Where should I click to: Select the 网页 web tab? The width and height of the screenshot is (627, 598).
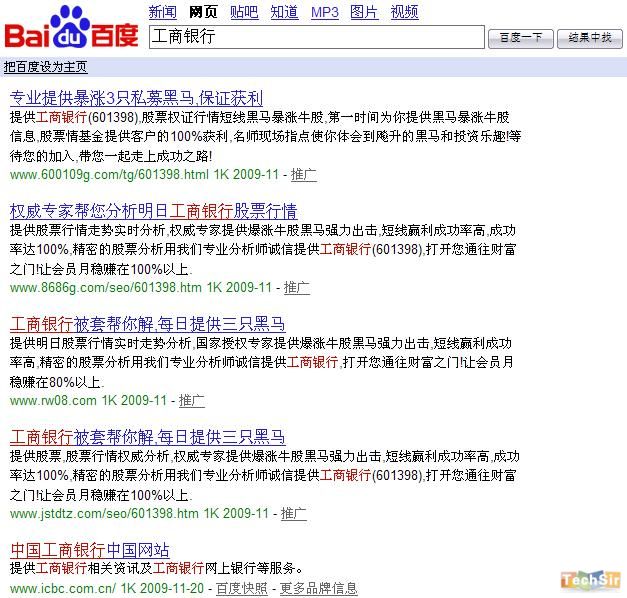(203, 12)
